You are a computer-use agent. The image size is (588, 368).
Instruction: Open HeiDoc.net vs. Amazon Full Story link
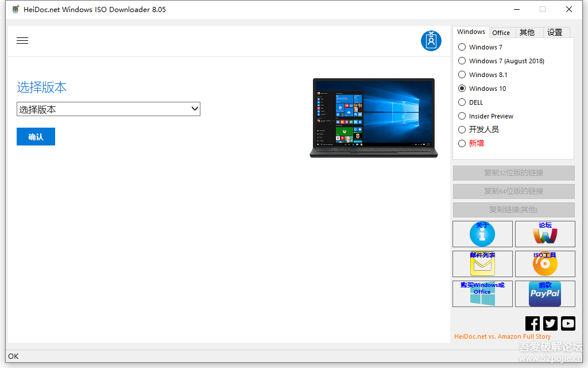coord(502,336)
